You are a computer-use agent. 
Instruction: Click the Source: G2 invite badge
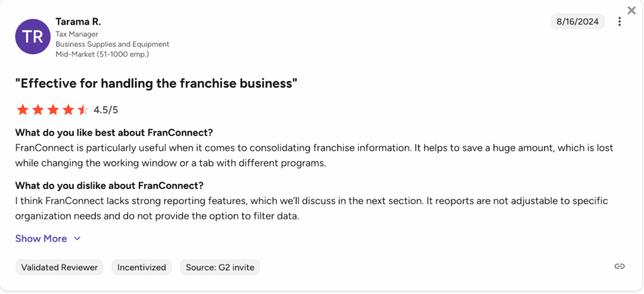(220, 267)
